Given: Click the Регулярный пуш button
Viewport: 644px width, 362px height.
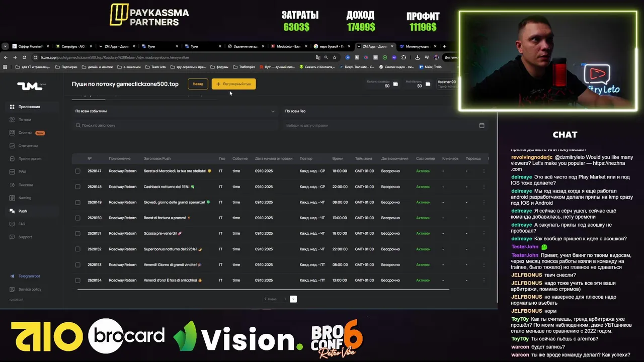Looking at the screenshot, I should pyautogui.click(x=233, y=84).
